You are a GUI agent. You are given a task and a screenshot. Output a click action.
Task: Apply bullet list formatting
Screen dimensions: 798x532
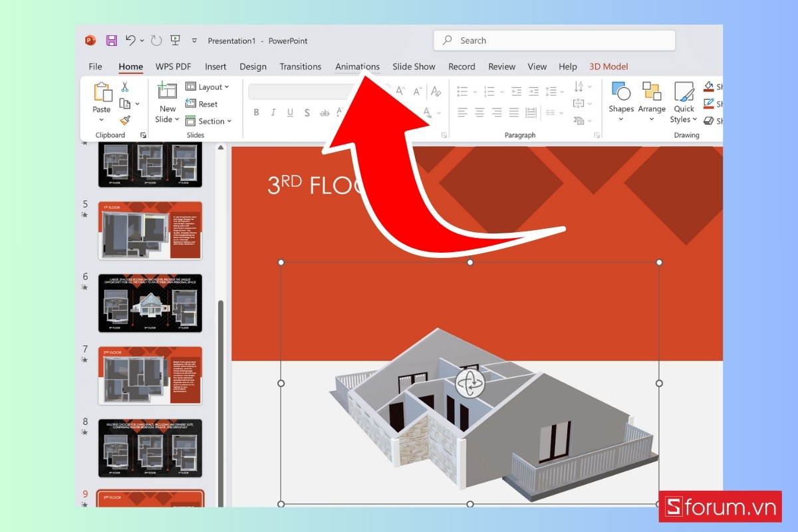[x=462, y=91]
